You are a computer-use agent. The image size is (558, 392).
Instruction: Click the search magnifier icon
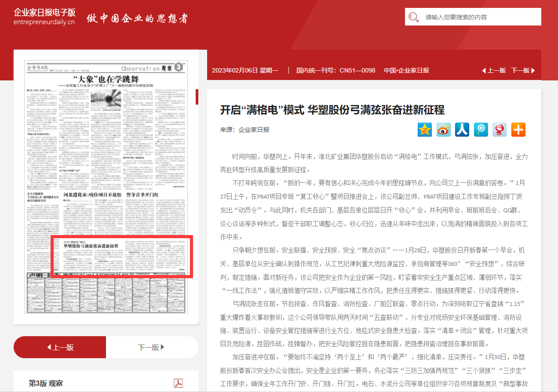(413, 17)
